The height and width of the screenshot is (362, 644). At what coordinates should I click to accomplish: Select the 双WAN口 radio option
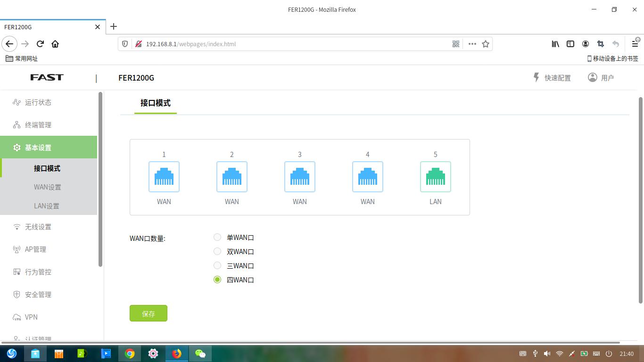point(217,252)
